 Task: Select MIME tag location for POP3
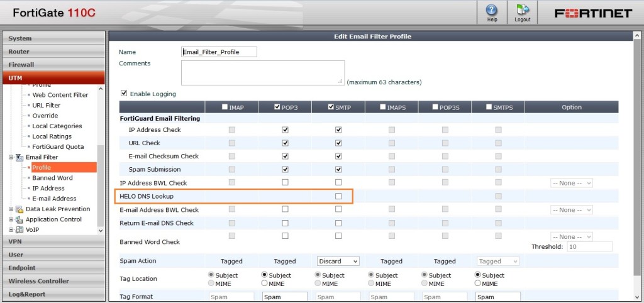coord(265,284)
